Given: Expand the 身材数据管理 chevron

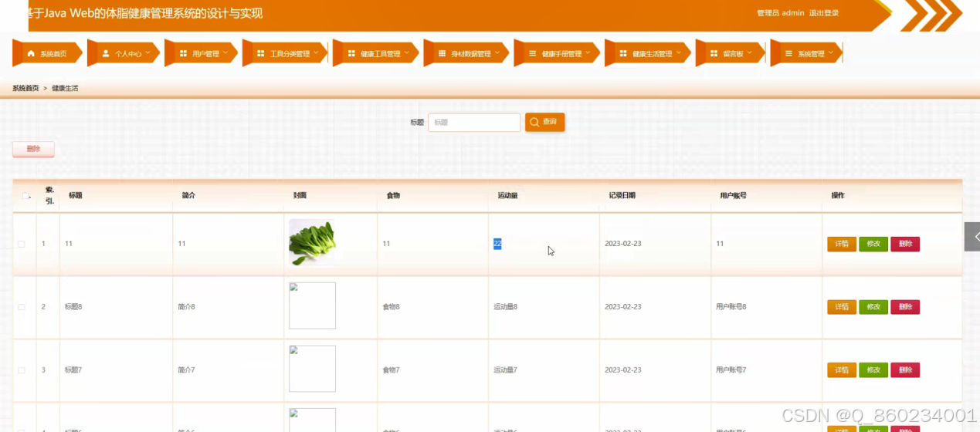Looking at the screenshot, I should [x=497, y=53].
